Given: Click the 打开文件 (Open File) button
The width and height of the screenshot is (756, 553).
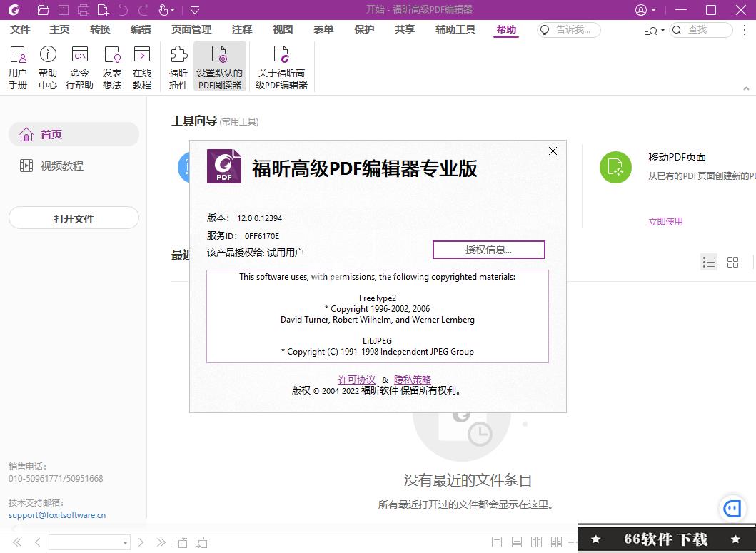Looking at the screenshot, I should click(x=74, y=218).
